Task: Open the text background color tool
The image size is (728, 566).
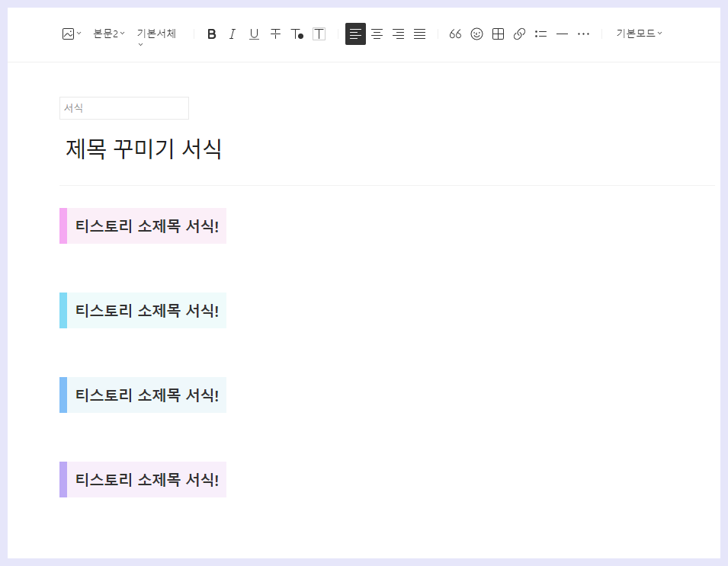Action: (319, 34)
